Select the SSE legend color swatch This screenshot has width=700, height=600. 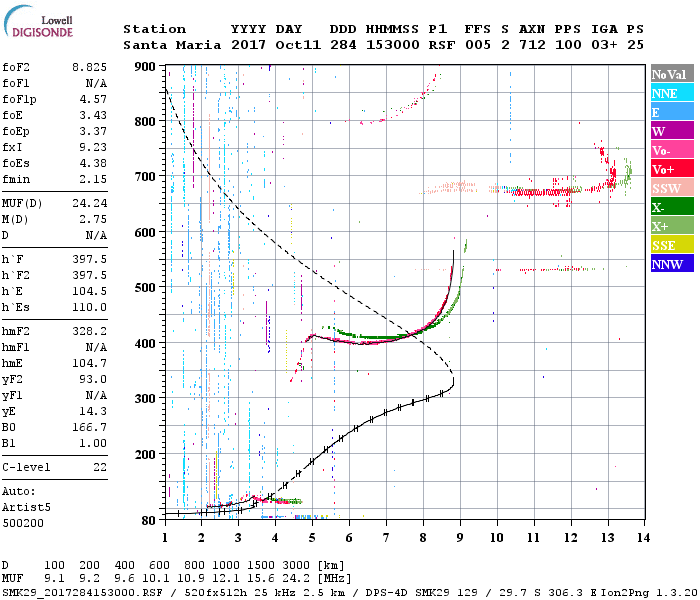click(x=672, y=245)
